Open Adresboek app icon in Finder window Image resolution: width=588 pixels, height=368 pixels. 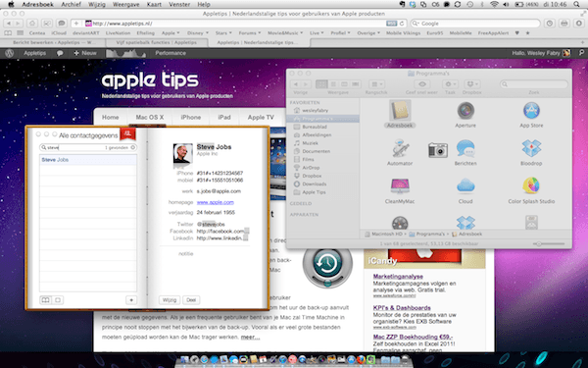point(400,110)
